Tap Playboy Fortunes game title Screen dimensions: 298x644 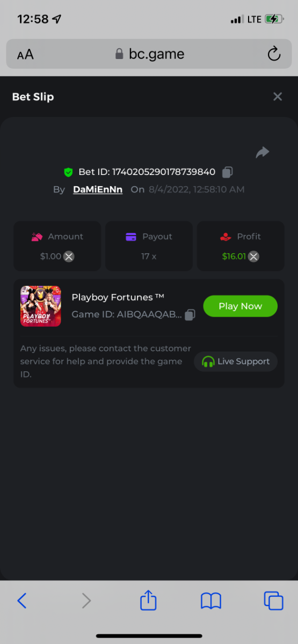118,297
